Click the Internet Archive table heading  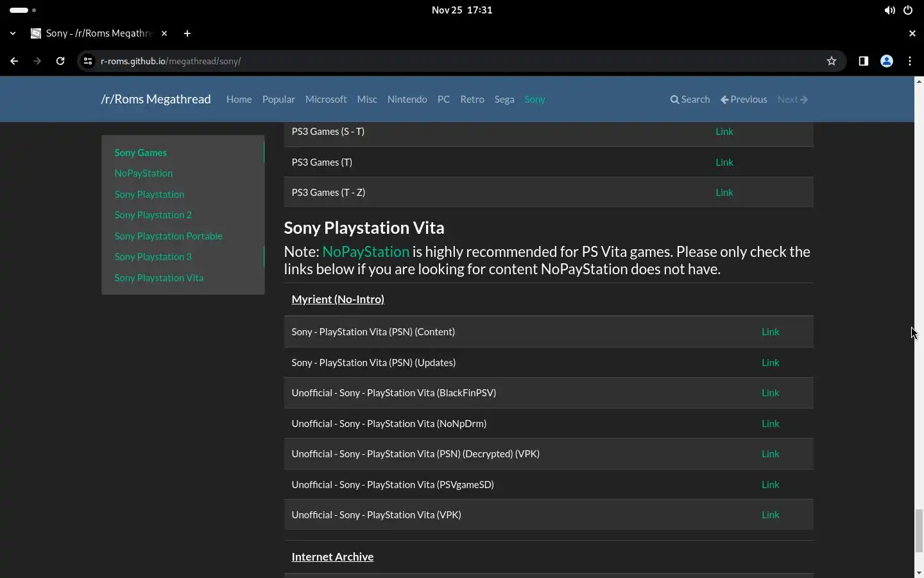coord(332,556)
